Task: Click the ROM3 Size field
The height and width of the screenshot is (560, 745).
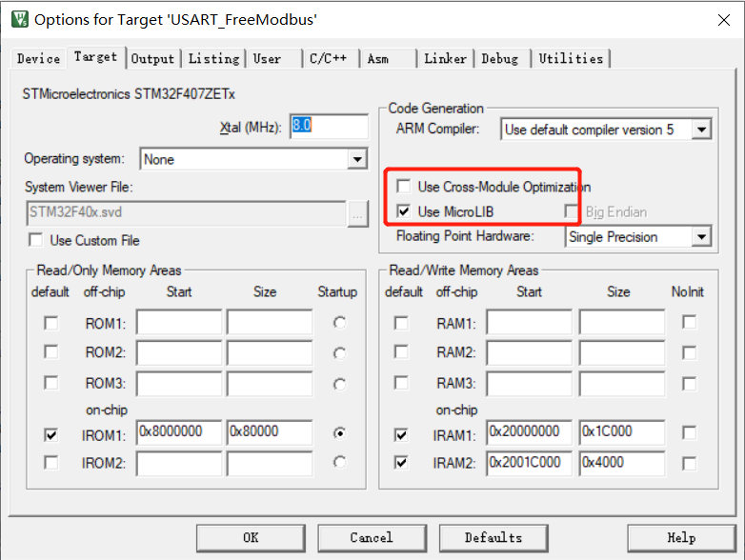Action: (x=270, y=384)
